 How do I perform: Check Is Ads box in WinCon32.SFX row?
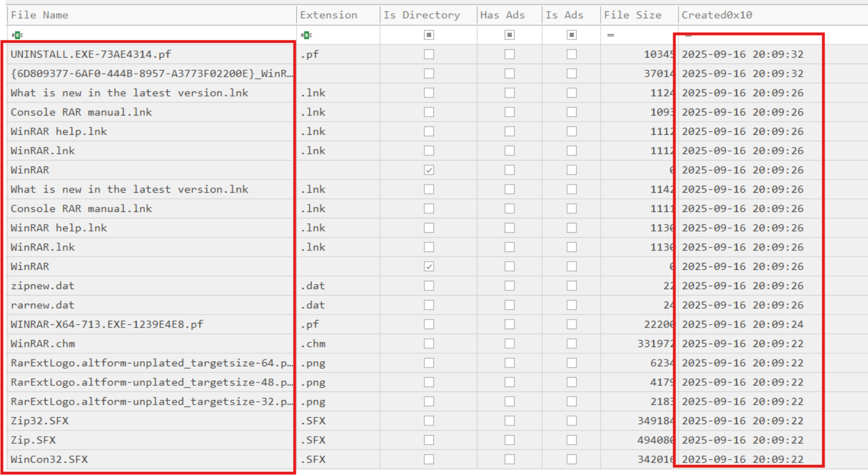coord(571,460)
